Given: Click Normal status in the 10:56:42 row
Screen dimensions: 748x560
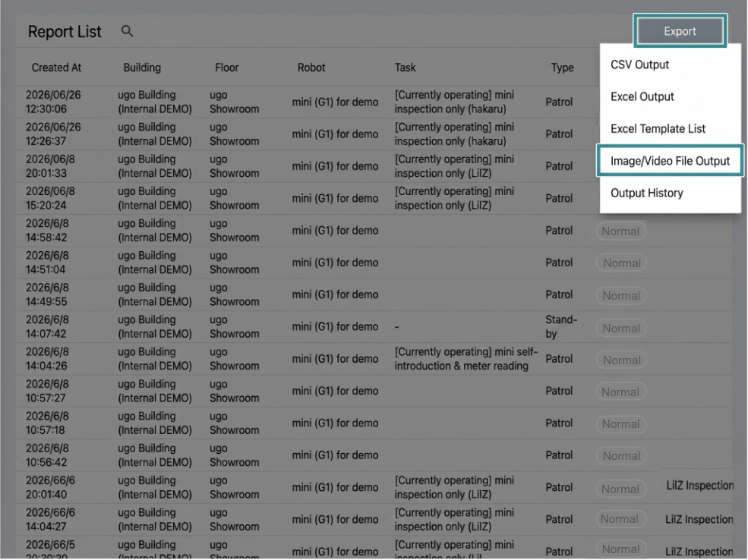Looking at the screenshot, I should point(621,455).
